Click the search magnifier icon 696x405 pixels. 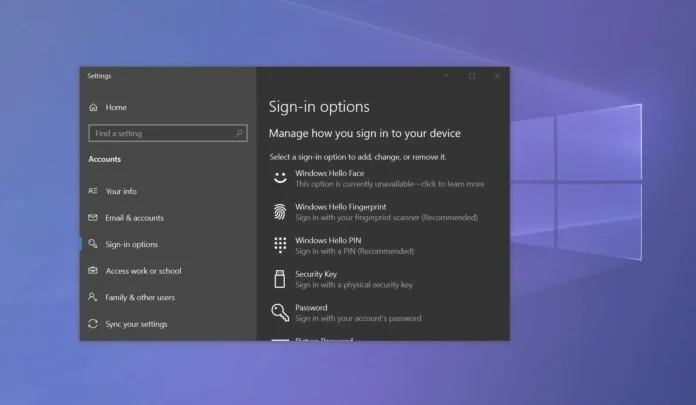[240, 133]
